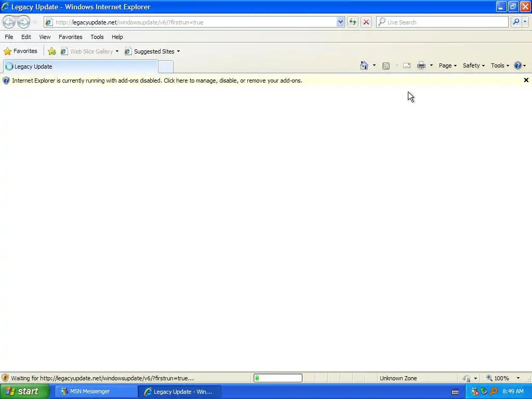
Task: Open the Page command bar menu
Action: (x=447, y=65)
